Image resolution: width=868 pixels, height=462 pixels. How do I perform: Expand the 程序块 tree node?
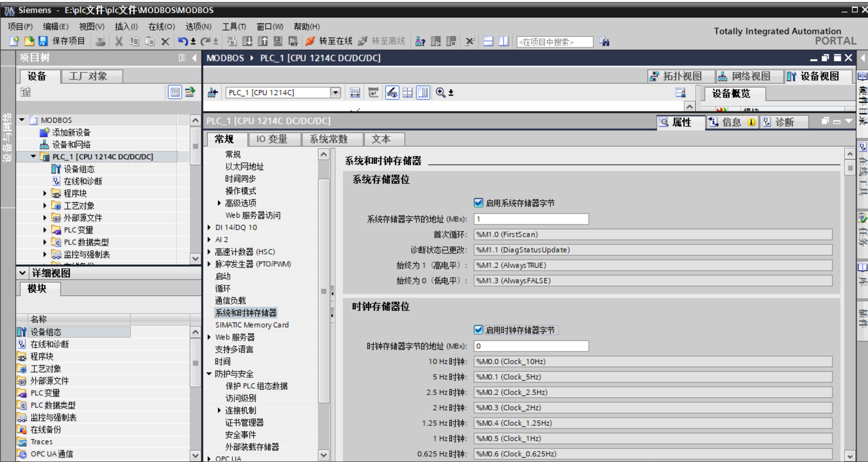[x=45, y=193]
